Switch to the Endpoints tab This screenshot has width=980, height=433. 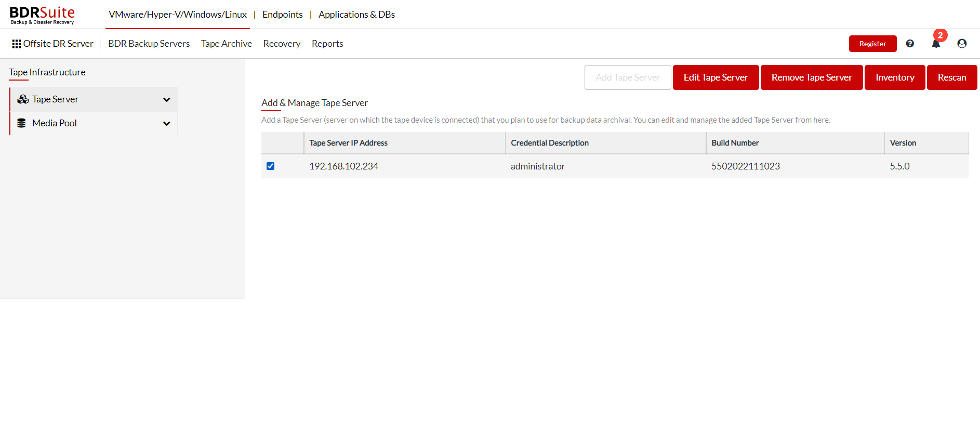click(x=283, y=15)
